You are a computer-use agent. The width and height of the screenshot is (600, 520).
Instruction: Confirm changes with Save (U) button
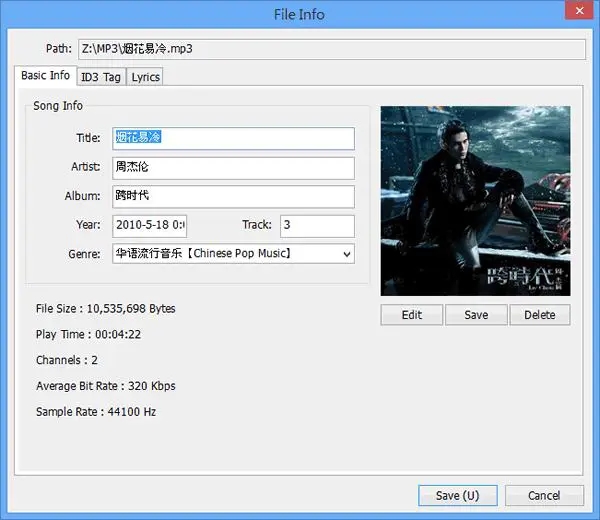pos(458,496)
